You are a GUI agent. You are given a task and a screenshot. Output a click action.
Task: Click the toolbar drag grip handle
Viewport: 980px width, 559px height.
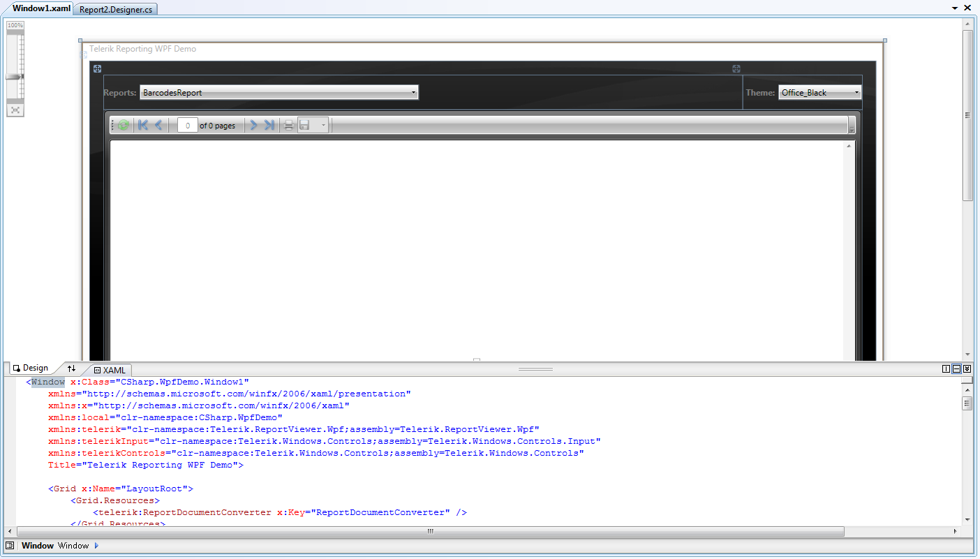coord(113,126)
